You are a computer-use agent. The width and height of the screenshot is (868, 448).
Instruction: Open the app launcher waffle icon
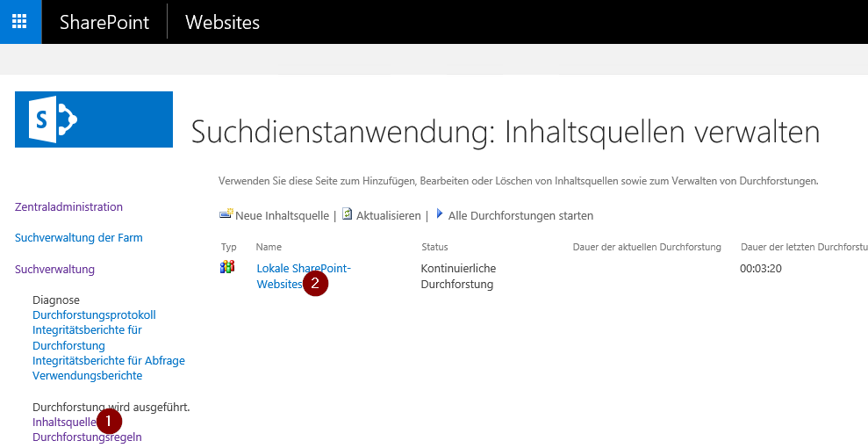[x=19, y=22]
